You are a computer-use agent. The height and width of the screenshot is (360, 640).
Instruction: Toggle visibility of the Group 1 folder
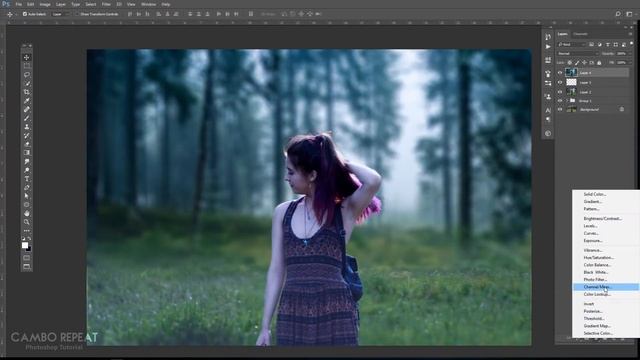coord(560,100)
